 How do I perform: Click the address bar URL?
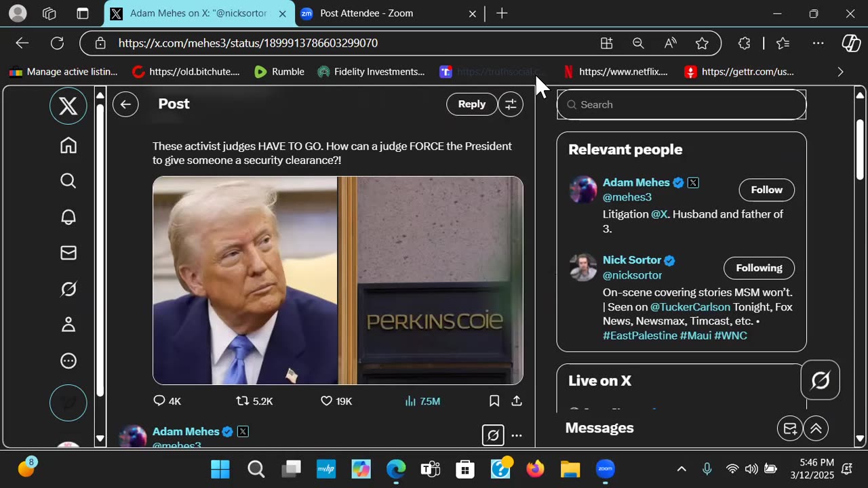point(248,43)
